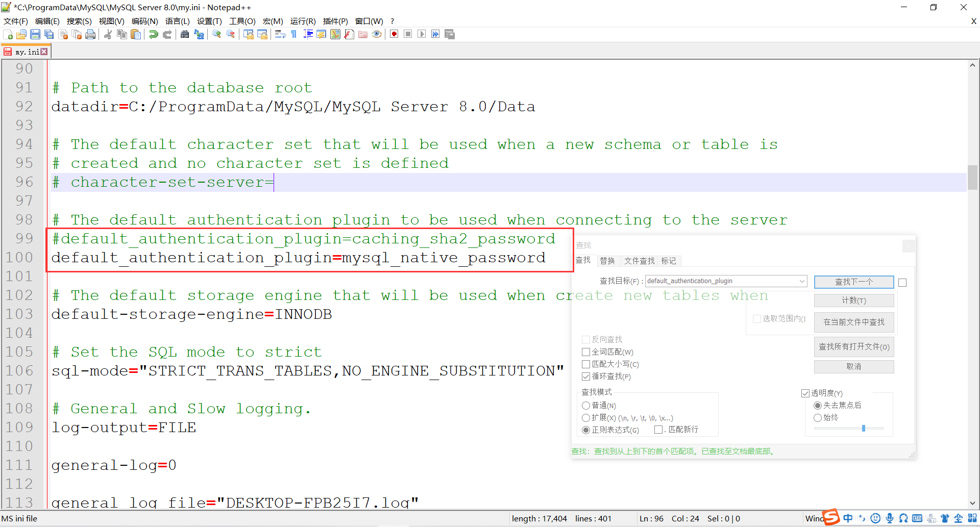Select the Cut tool in the toolbar
This screenshot has width=980, height=527.
(x=108, y=34)
